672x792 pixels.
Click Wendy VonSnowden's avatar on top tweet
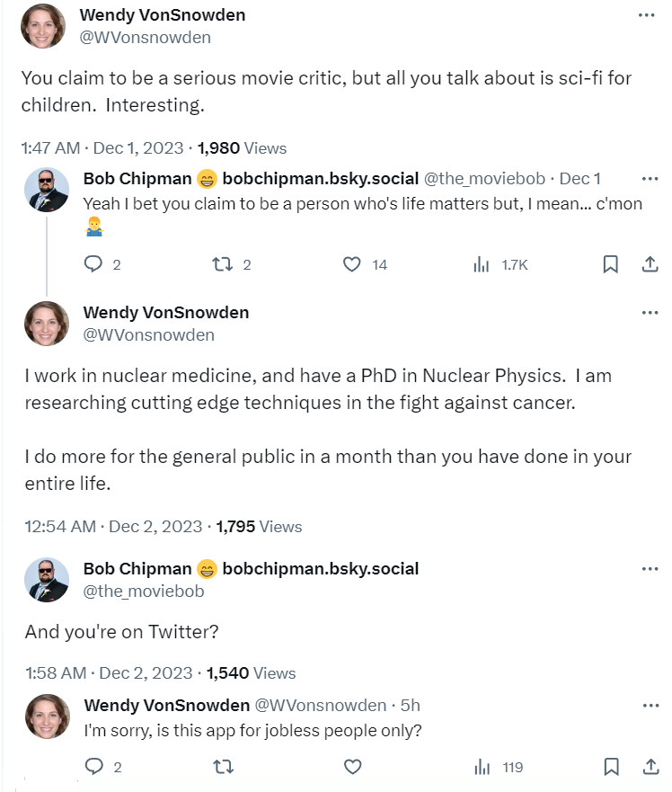[x=43, y=26]
